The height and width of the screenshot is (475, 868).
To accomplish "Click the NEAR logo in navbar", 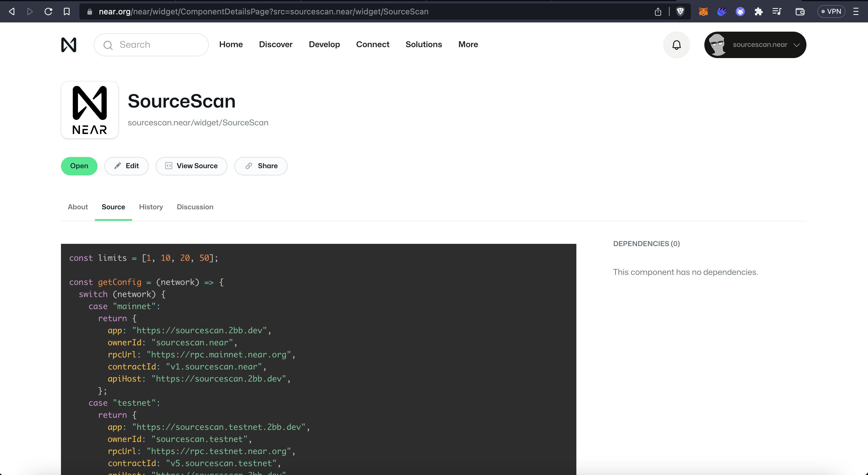I will coord(69,45).
